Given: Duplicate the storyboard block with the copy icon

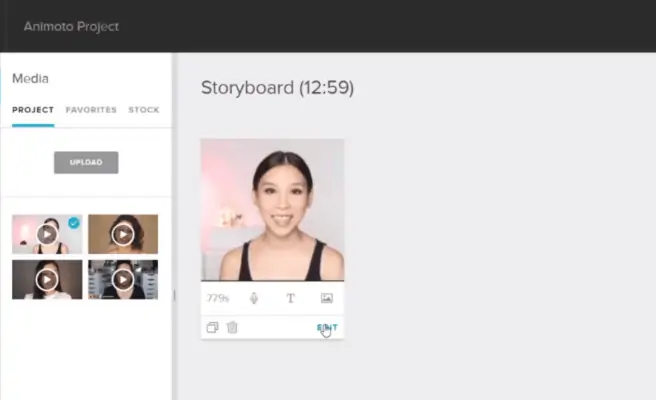Looking at the screenshot, I should coord(212,327).
